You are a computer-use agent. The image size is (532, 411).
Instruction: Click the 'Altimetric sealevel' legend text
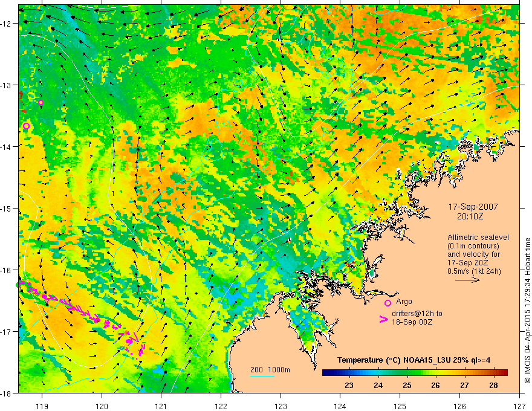pyautogui.click(x=478, y=238)
